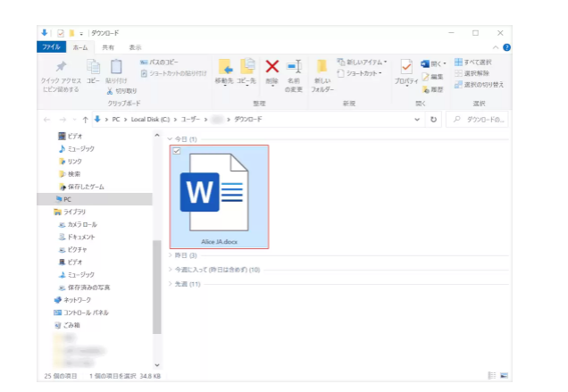The width and height of the screenshot is (568, 392).
Task: Click the Delete (削除) red X icon
Action: pyautogui.click(x=272, y=68)
